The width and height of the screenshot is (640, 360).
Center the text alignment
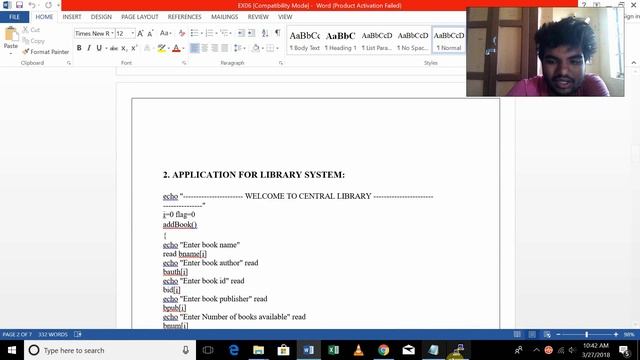coord(204,48)
